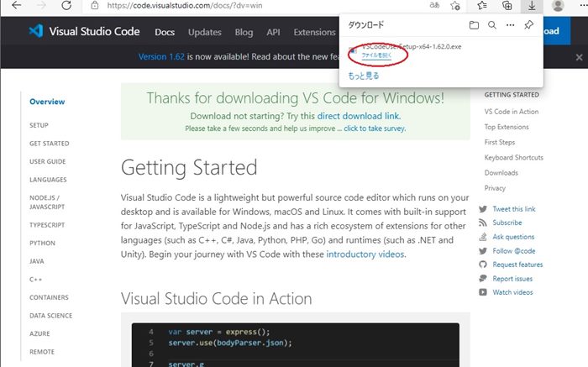This screenshot has height=367, width=588.
Task: Click the Subscribe link
Action: tap(507, 223)
